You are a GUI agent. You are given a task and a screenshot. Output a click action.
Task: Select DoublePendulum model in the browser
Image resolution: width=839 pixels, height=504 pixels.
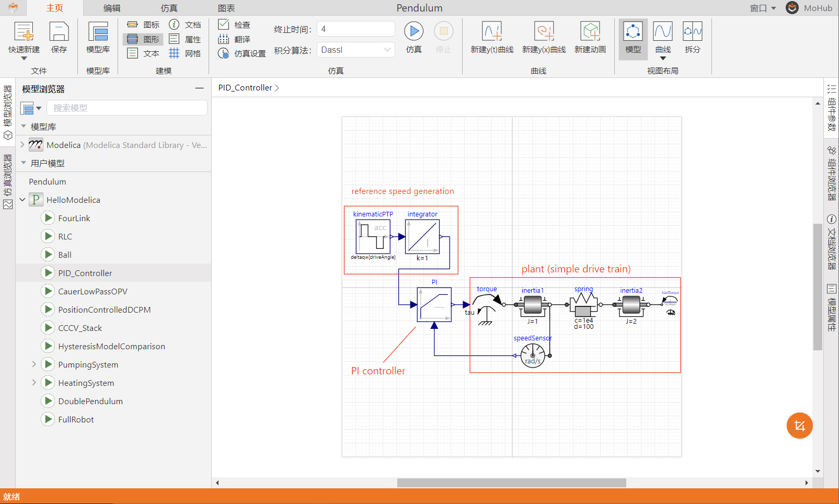click(90, 401)
